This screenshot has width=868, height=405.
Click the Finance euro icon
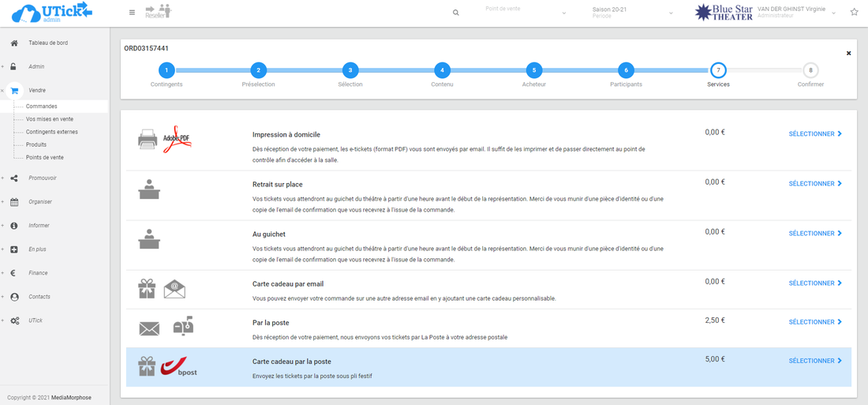point(14,273)
